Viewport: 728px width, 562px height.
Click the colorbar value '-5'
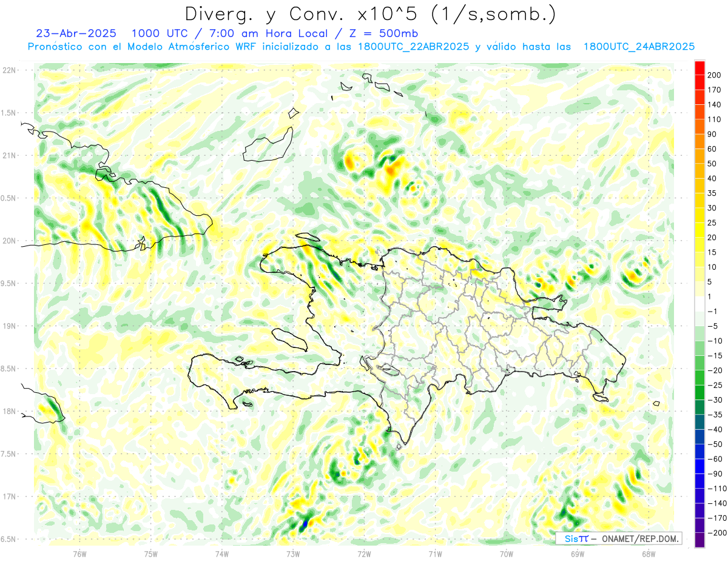[713, 326]
